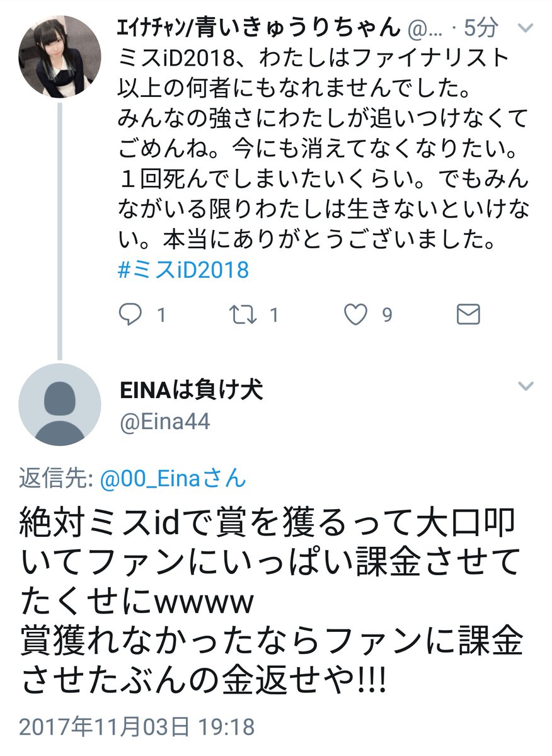This screenshot has height=756, width=552.
Task: Share the tweet via the envelope icon
Action: (468, 314)
